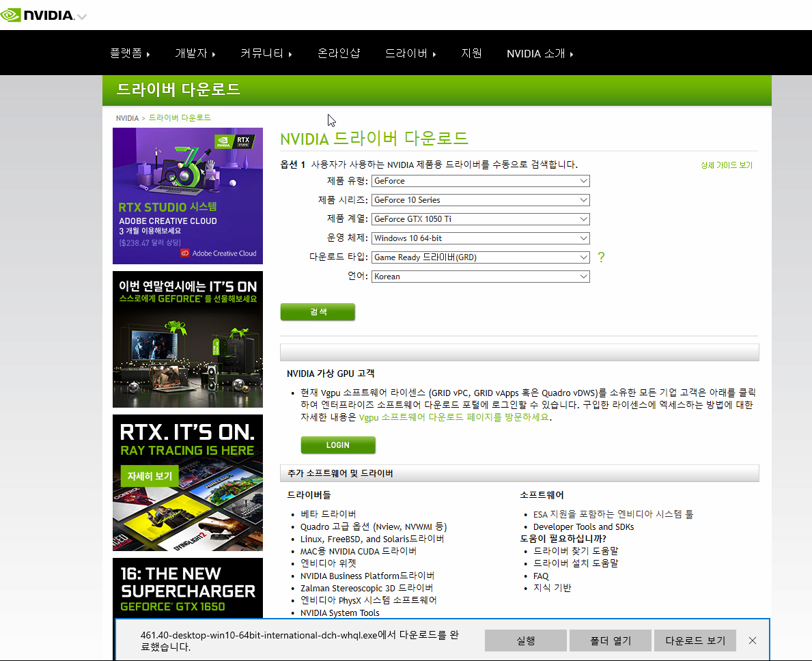The width and height of the screenshot is (812, 661).
Task: Click 자세히 보기 on RTX banner
Action: pos(150,476)
